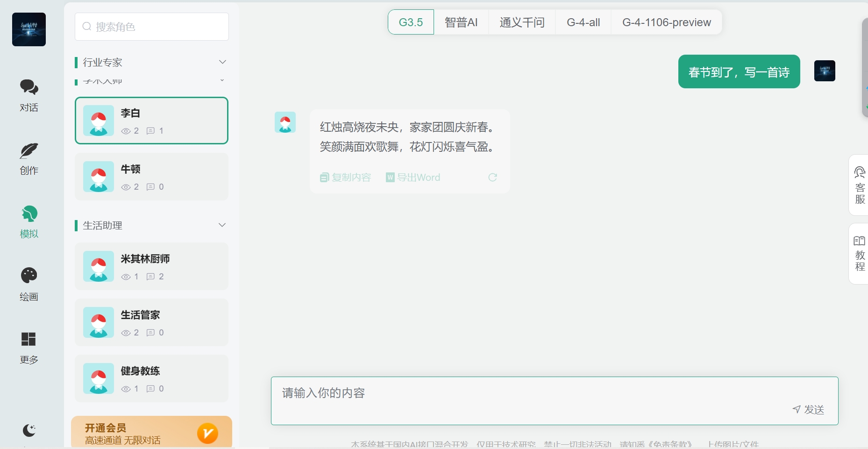Toggle dark mode with the moon icon

pos(29,430)
